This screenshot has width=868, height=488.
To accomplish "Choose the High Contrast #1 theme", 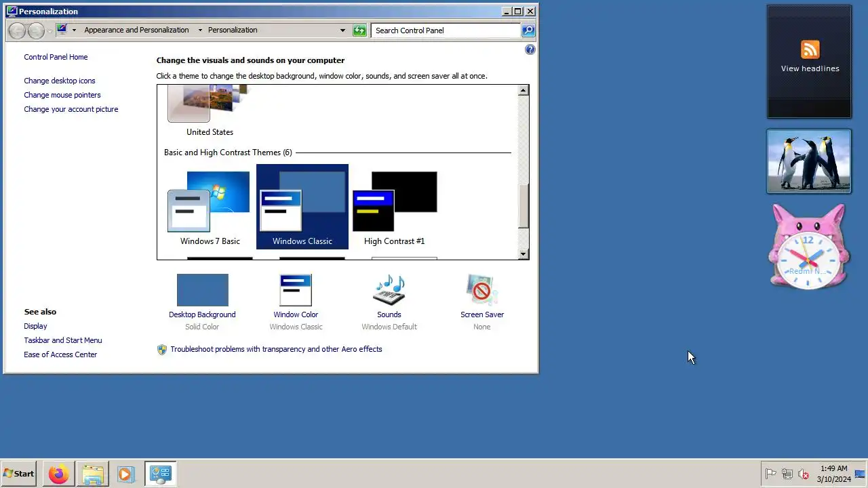I will pyautogui.click(x=395, y=207).
